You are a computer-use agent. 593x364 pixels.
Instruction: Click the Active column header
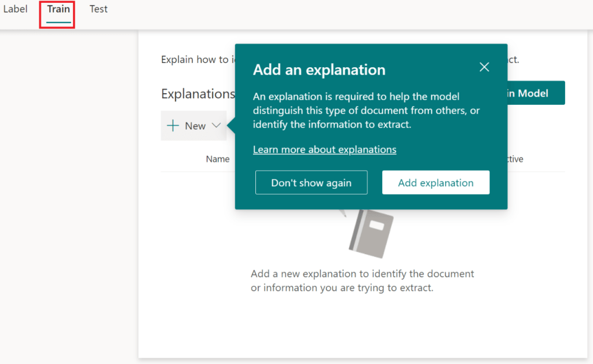click(x=515, y=159)
